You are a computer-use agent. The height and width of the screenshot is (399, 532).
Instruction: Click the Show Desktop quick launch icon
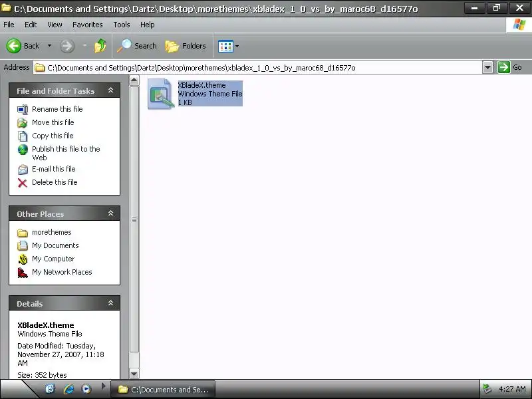point(50,389)
